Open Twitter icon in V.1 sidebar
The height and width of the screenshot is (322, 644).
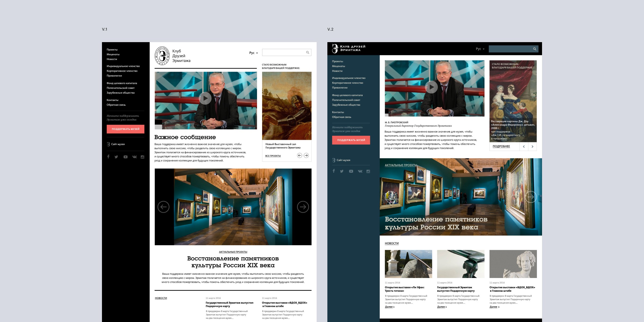[x=116, y=157]
